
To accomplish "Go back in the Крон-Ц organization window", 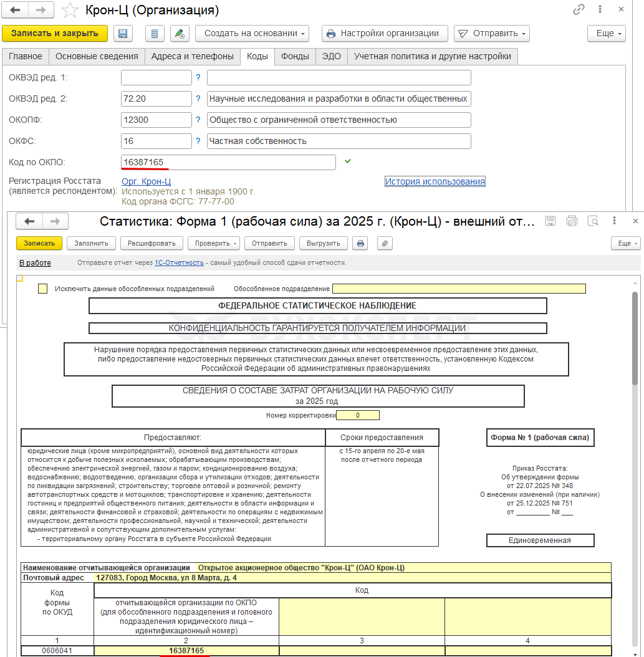I will tap(15, 10).
